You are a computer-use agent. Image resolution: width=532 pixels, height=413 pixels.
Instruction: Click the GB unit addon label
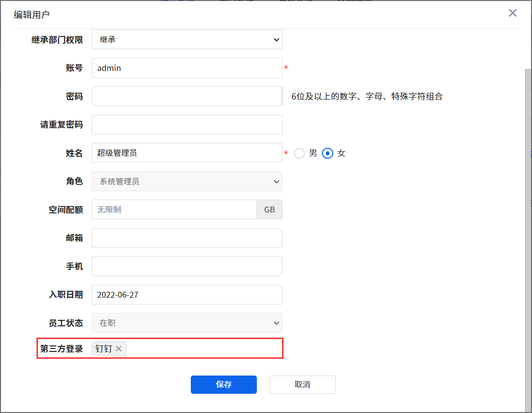pos(269,209)
